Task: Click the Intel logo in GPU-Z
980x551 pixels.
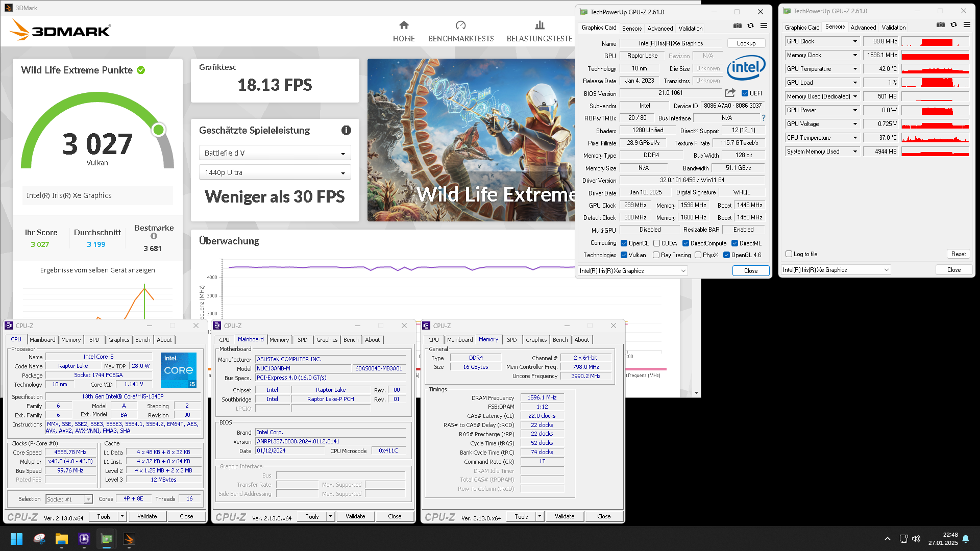Action: [746, 67]
